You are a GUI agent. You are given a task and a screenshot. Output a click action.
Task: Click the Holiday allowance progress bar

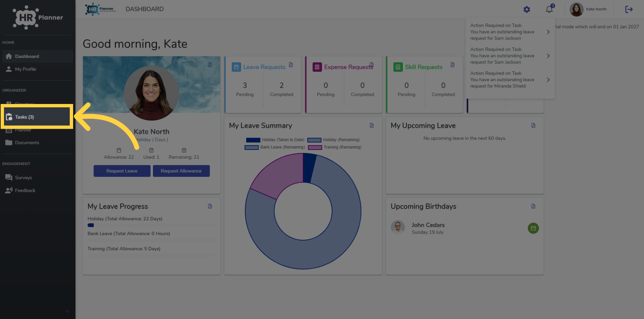[x=151, y=225]
